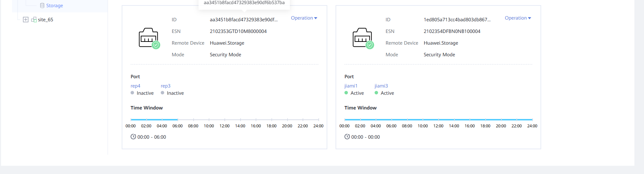Click clock icon beside 00:00 - 00:00
This screenshot has width=644, height=174.
(347, 137)
